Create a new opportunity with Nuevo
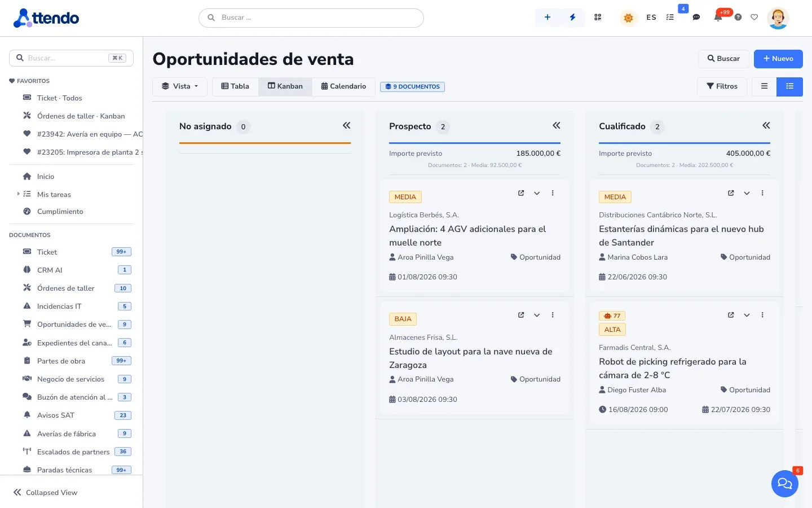The width and height of the screenshot is (812, 508). 778,59
